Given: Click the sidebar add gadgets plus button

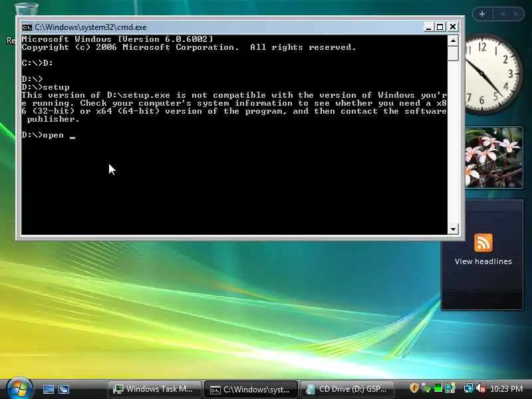Looking at the screenshot, I should (482, 14).
